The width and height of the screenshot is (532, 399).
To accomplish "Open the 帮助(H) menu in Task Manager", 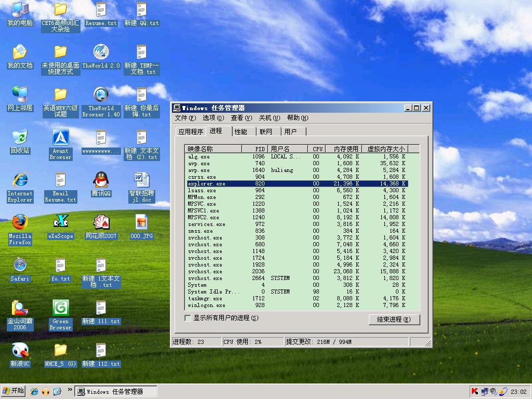I will (x=298, y=118).
